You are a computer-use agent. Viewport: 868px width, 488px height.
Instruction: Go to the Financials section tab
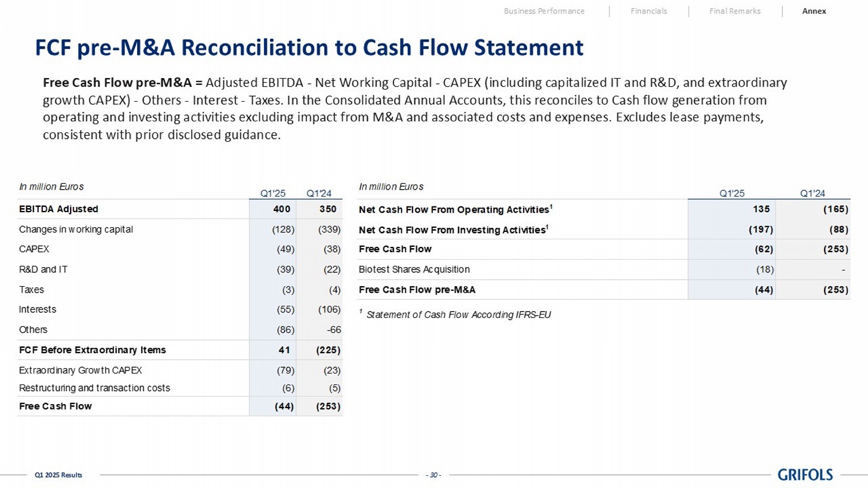click(649, 11)
